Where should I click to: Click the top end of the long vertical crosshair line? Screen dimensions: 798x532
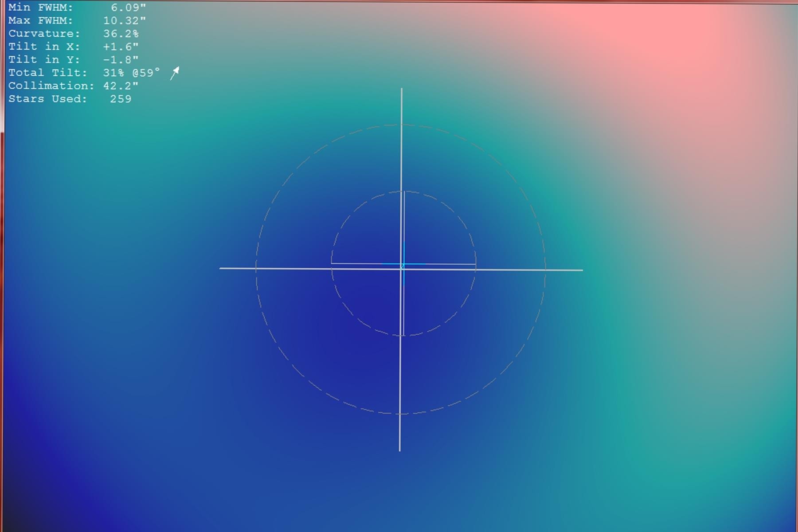402,90
